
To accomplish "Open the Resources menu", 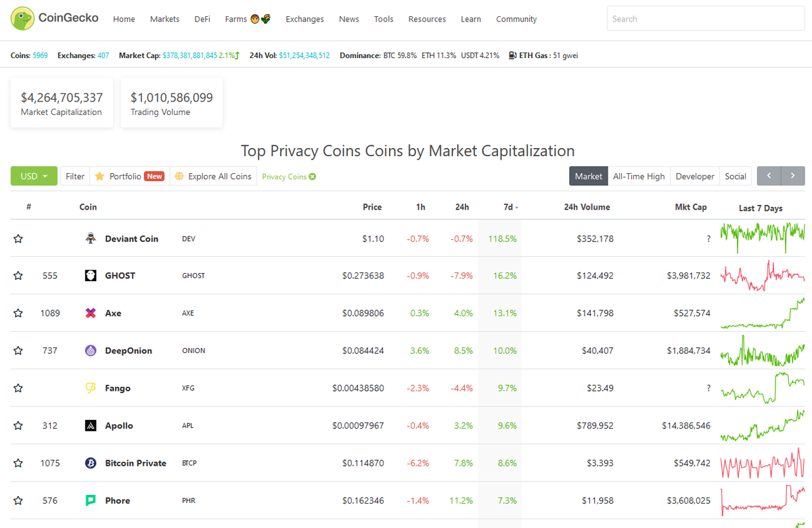I will [x=427, y=19].
